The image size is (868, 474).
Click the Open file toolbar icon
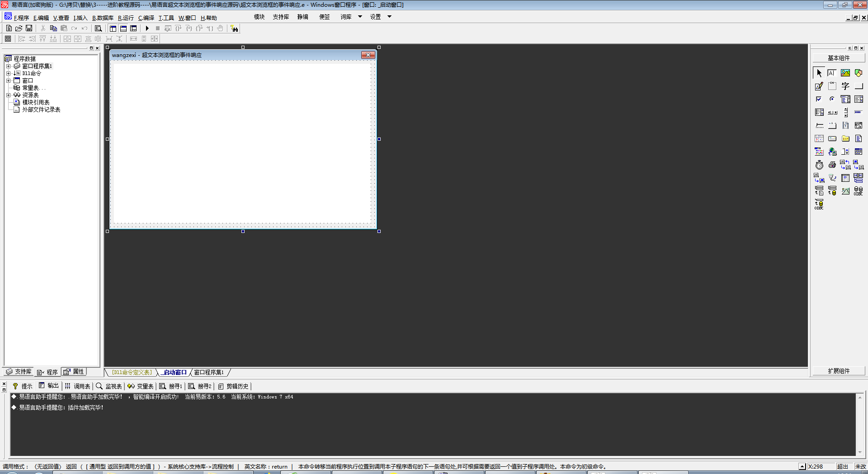[x=19, y=28]
